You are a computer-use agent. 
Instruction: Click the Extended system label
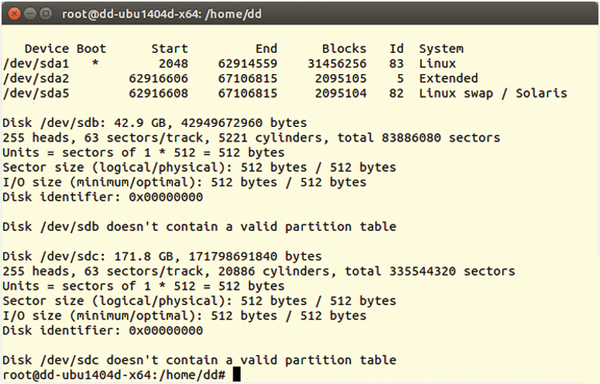(x=448, y=78)
